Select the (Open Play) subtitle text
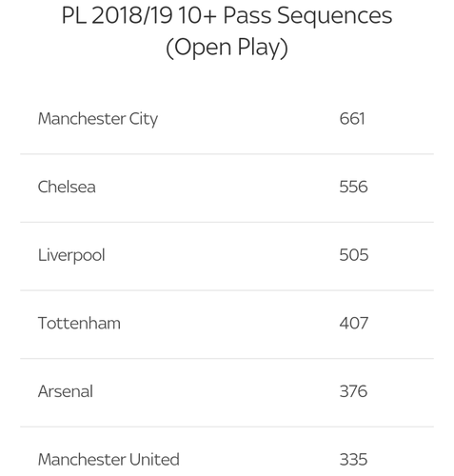Screen dimensions: 454x476 click(x=227, y=48)
